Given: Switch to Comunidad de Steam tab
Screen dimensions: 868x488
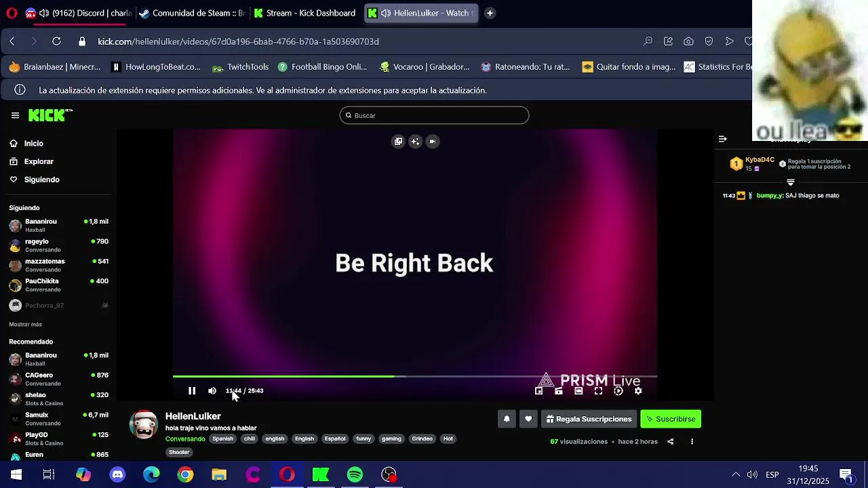Looking at the screenshot, I should pos(191,13).
